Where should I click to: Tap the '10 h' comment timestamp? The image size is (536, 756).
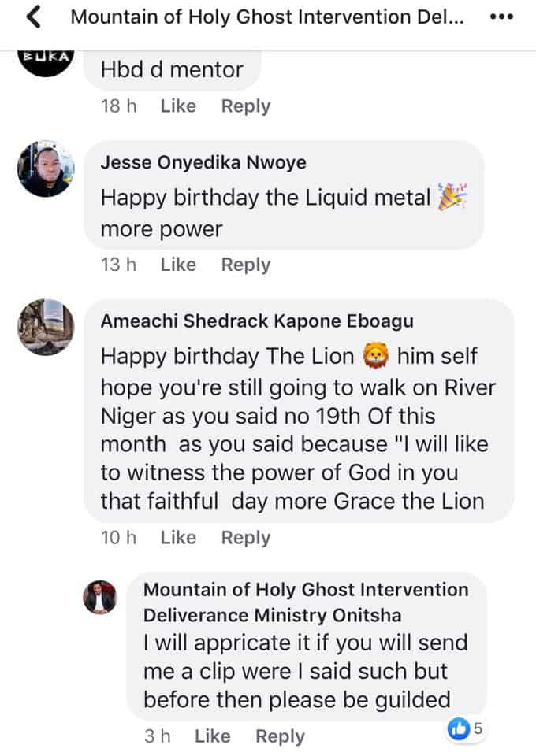pyautogui.click(x=118, y=538)
